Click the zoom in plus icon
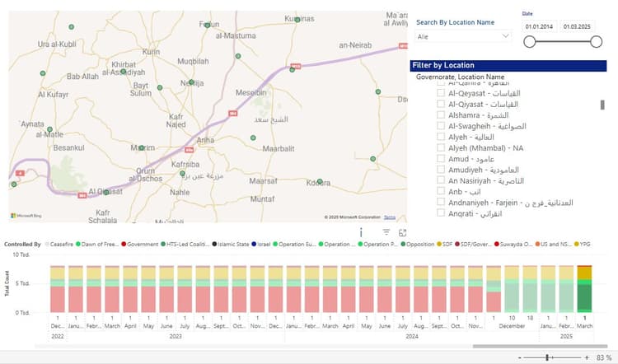Image resolution: width=618 pixels, height=364 pixels. (x=586, y=357)
